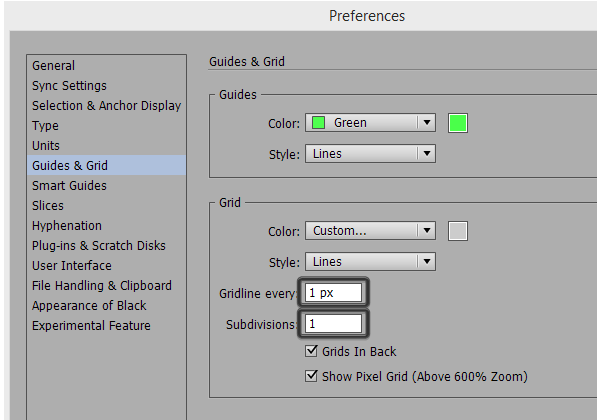
Task: Expand the Grid Color dropdown
Action: coord(370,231)
